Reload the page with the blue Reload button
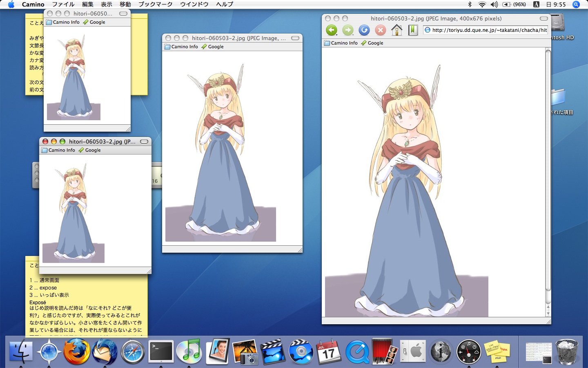The height and width of the screenshot is (368, 588). 364,30
